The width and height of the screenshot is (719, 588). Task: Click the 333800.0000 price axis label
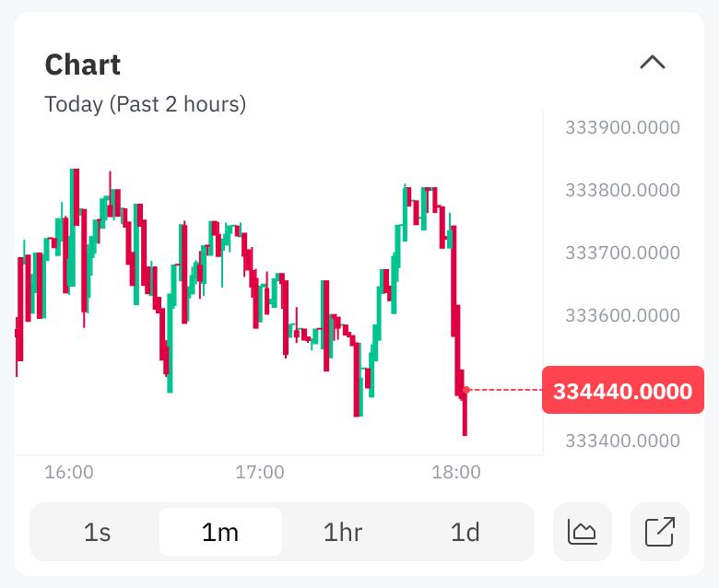(622, 190)
